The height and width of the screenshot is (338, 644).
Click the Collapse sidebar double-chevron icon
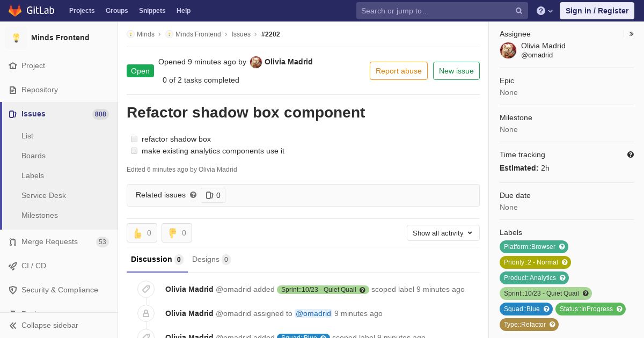point(13,325)
